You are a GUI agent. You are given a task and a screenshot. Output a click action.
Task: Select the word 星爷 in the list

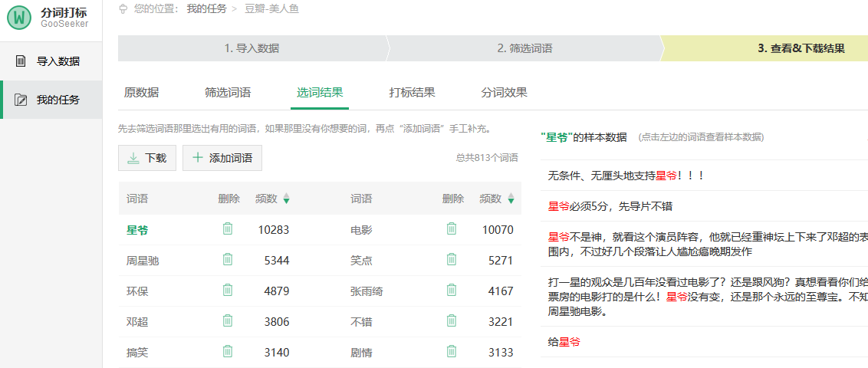pyautogui.click(x=137, y=230)
